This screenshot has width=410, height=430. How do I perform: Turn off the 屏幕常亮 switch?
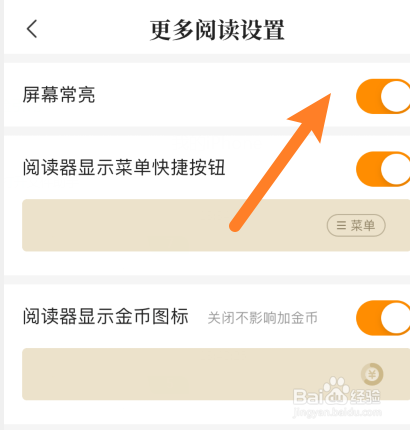[383, 96]
